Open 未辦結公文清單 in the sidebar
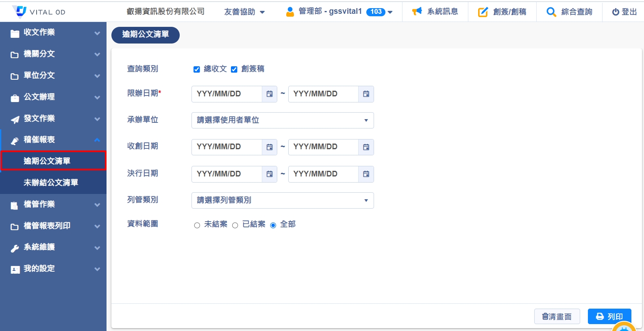The width and height of the screenshot is (644, 331). 51,183
